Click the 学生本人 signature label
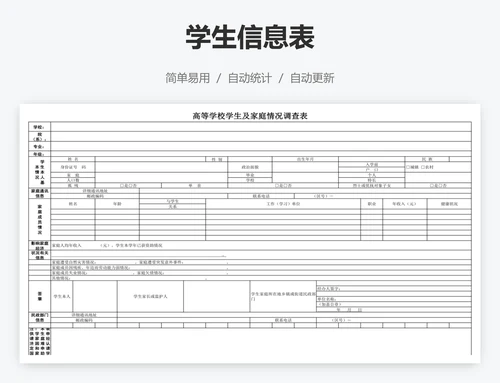Screen dimensions: 500x383 click(x=62, y=296)
